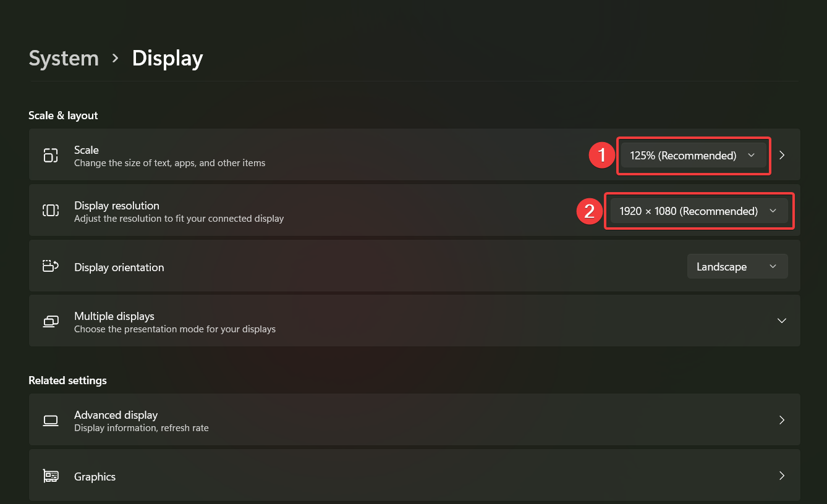Click the Scale row label
Screen dimensions: 827x504
pyautogui.click(x=87, y=150)
